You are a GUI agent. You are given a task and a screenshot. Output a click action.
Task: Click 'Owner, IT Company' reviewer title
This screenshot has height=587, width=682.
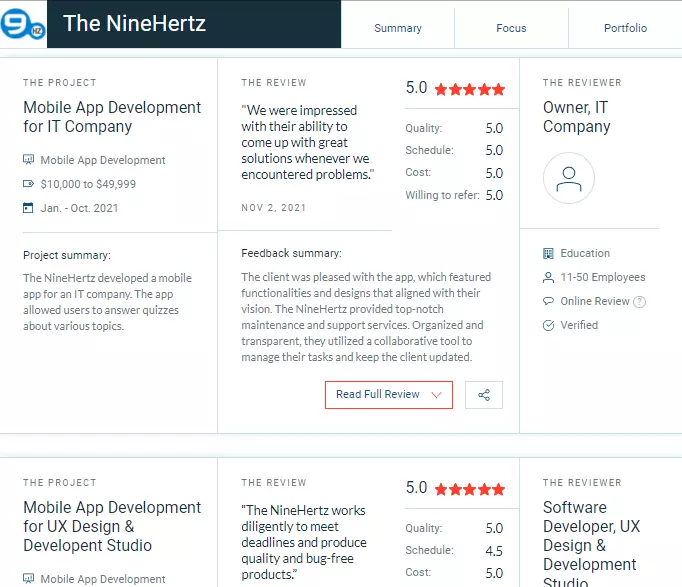[576, 117]
